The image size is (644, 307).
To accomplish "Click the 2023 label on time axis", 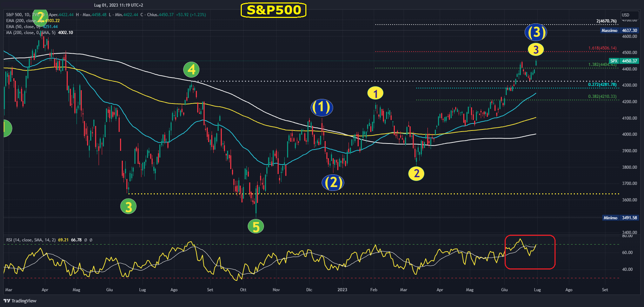I will click(342, 290).
